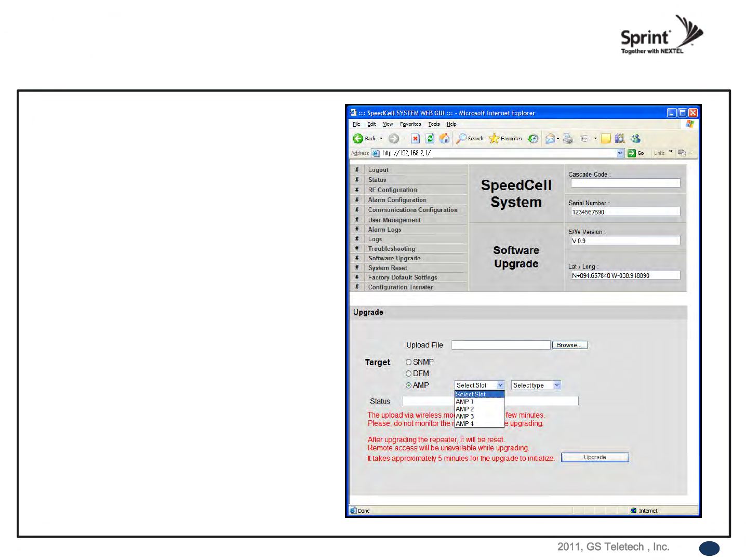Open Configuration Transfer page
This screenshot has height=560, width=746.
(401, 287)
